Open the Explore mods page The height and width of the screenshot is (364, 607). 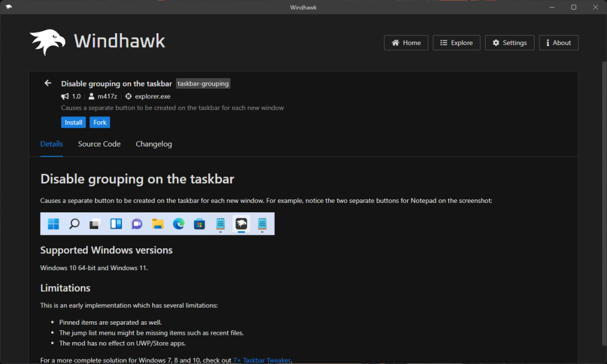point(456,43)
